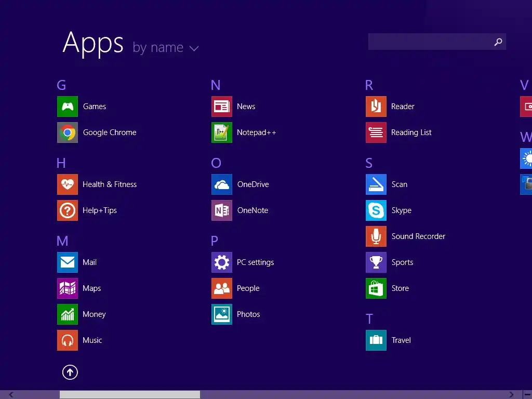
Task: Click the "Apps" page title
Action: pyautogui.click(x=93, y=44)
